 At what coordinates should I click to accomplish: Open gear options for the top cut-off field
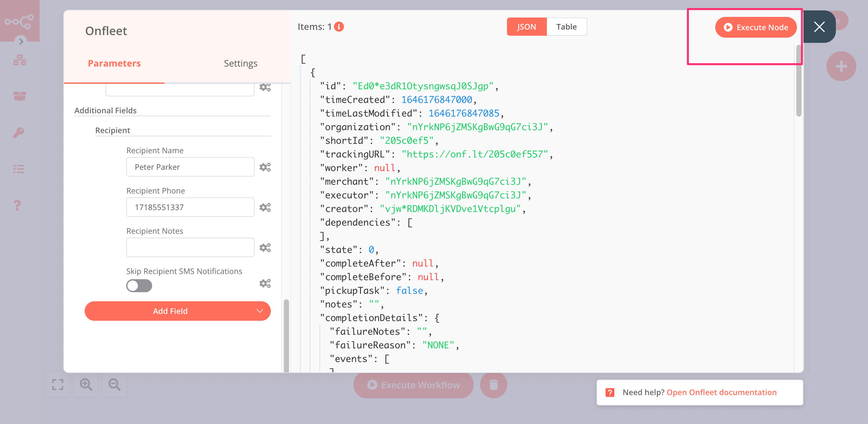(x=265, y=87)
